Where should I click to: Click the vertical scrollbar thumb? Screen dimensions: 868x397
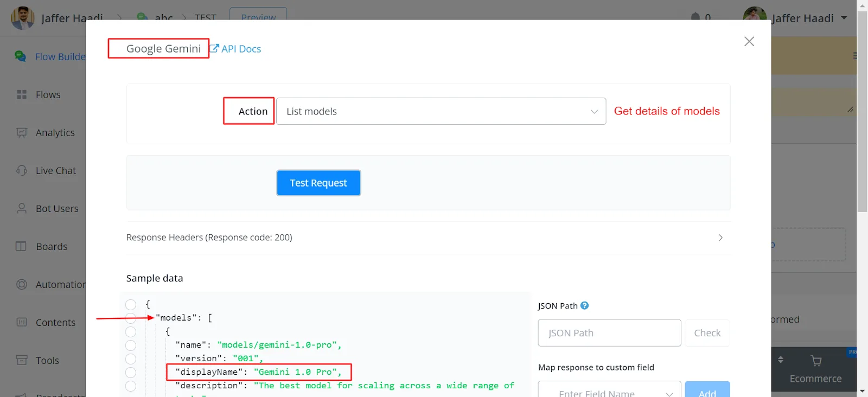863,111
